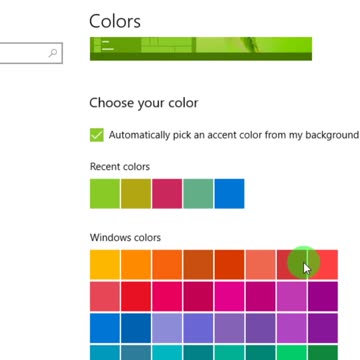Select the third swatch, deep orange, in Windows colors top row
360x360 pixels.
167,265
